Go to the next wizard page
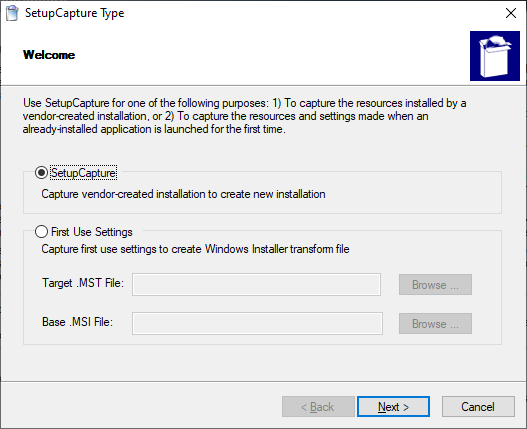The image size is (527, 429). (393, 407)
